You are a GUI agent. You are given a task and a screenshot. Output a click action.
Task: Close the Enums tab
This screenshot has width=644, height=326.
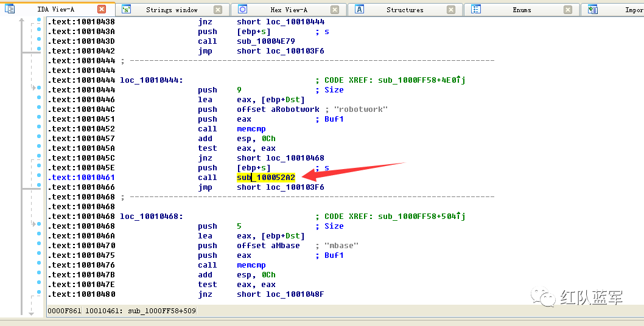tap(567, 10)
